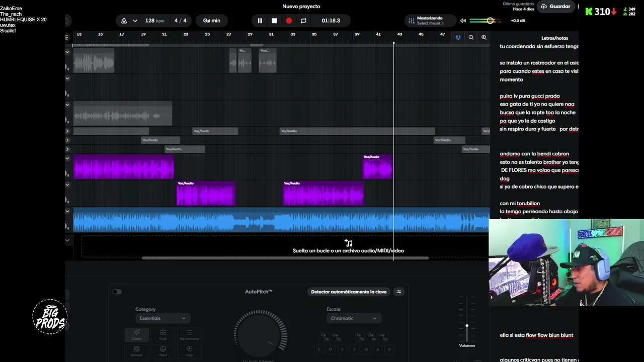Choose the Big Harmony preset
644x362 pixels.
pyautogui.click(x=189, y=334)
